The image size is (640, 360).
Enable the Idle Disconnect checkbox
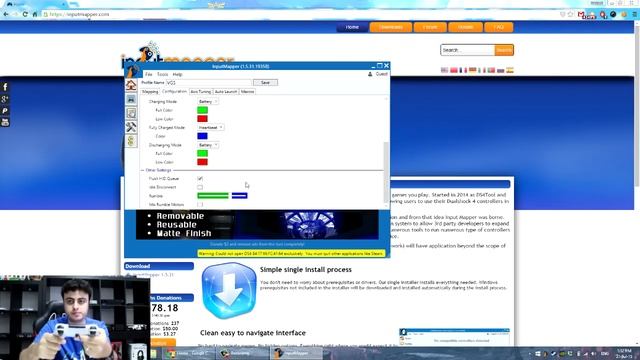[200, 187]
